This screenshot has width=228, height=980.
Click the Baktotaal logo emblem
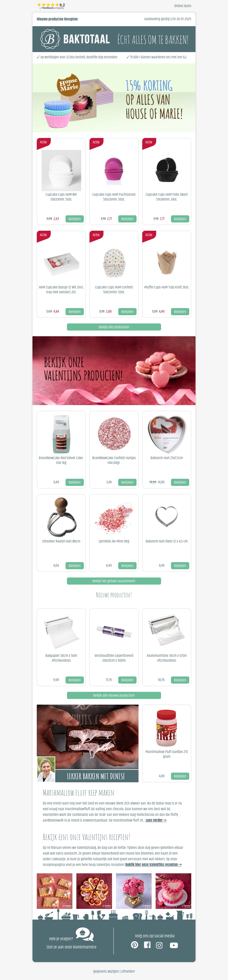(x=50, y=39)
